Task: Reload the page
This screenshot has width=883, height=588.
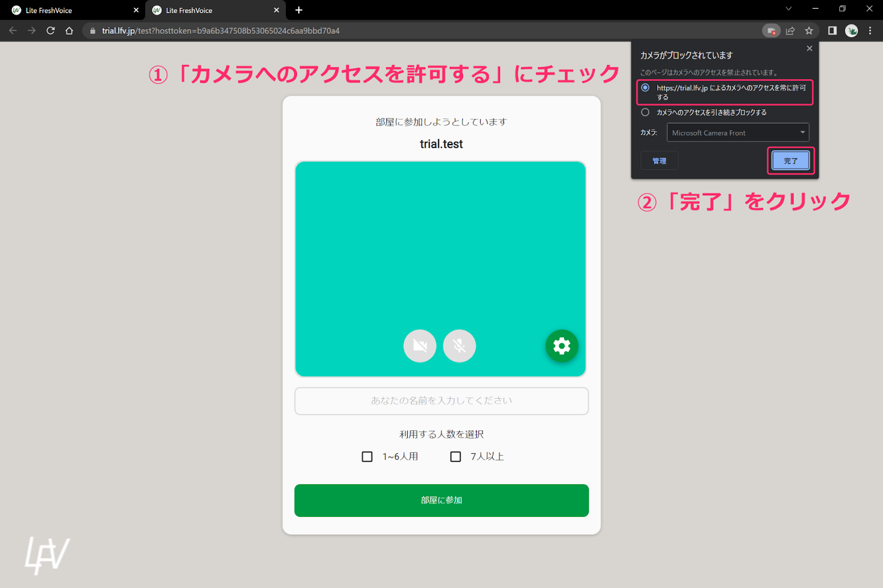Action: [x=51, y=31]
